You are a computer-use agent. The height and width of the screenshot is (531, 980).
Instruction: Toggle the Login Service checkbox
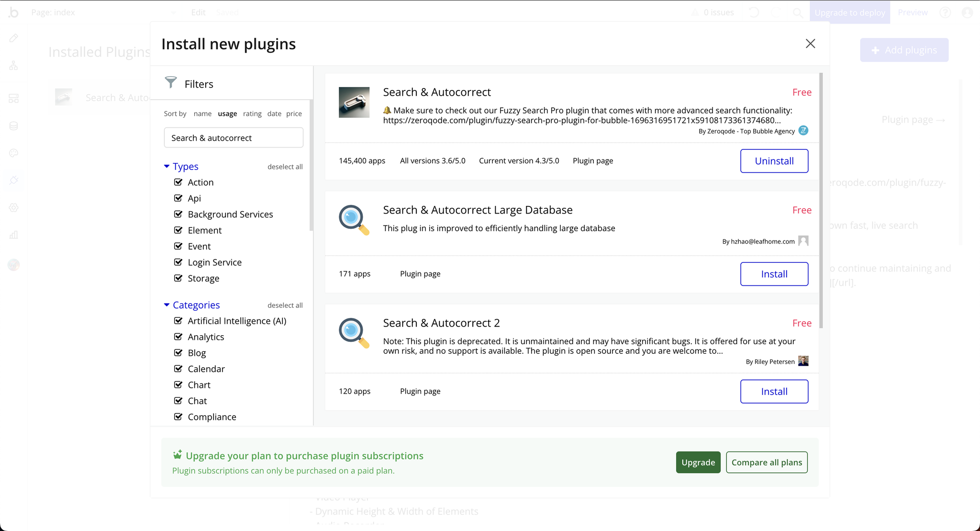click(x=178, y=262)
